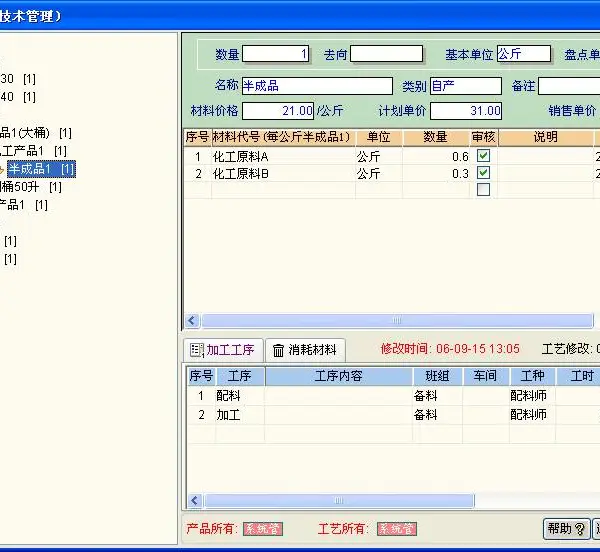This screenshot has width=600, height=552.
Task: Click the 数量 input field
Action: [x=276, y=54]
